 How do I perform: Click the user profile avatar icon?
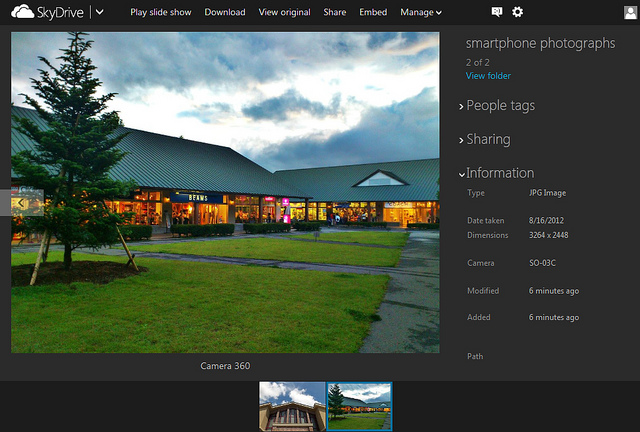pyautogui.click(x=630, y=12)
